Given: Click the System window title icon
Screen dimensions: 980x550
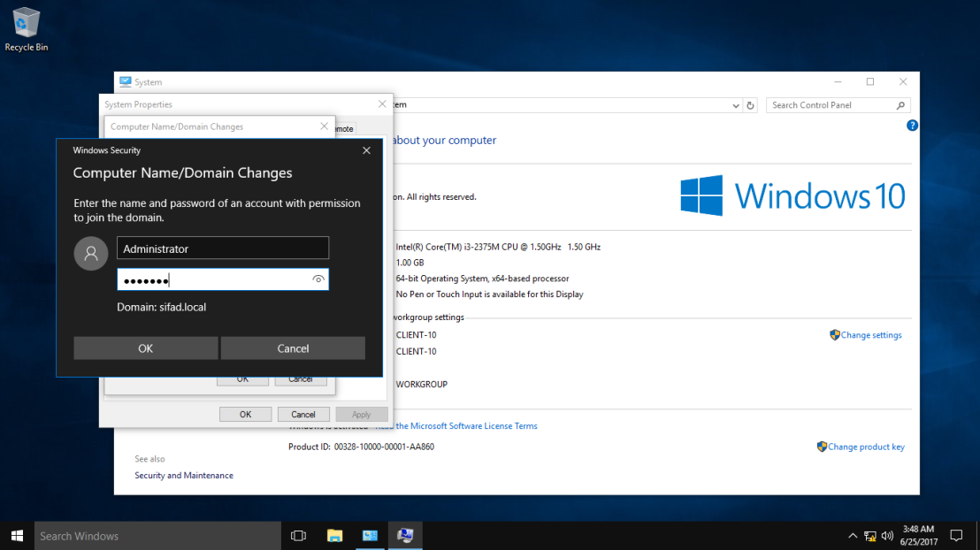Looking at the screenshot, I should [125, 82].
